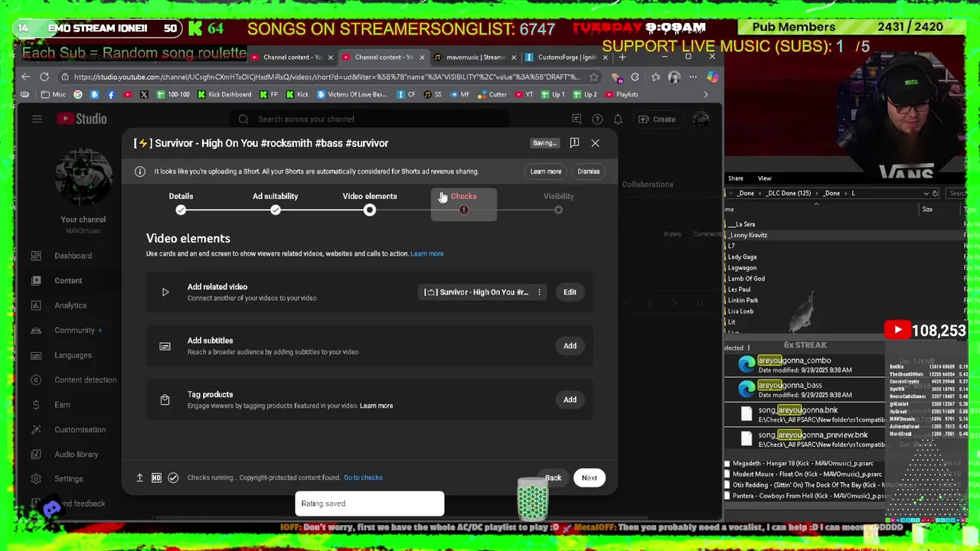980x551 pixels.
Task: Close the video upload dialog
Action: (595, 143)
